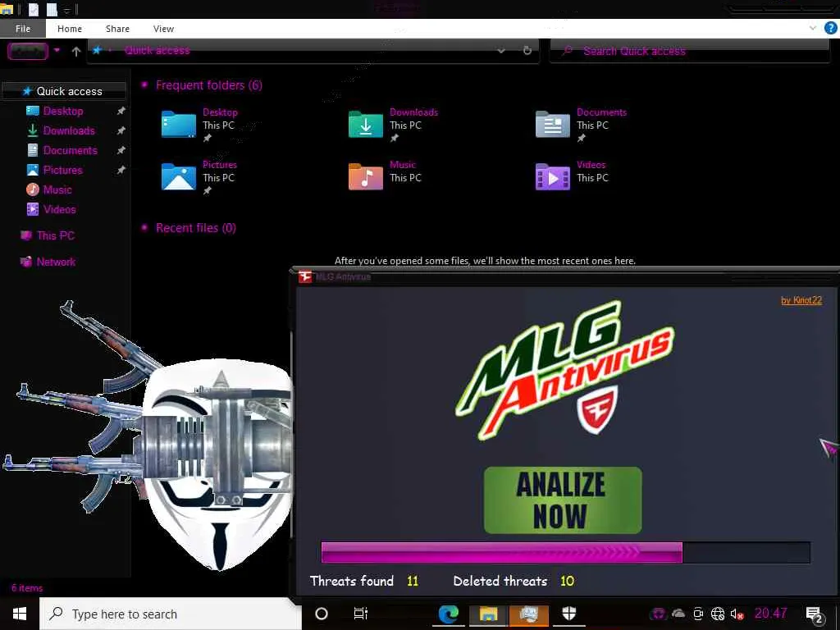Open the 'by Kriot22' author link
Image resolution: width=840 pixels, height=630 pixels.
pos(801,300)
